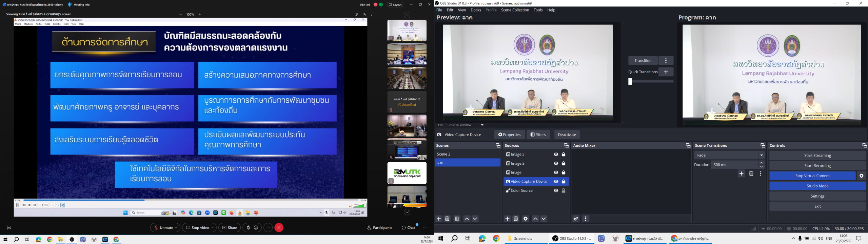Open Scale to Window preview dropdown
The image size is (868, 244).
pos(482,125)
